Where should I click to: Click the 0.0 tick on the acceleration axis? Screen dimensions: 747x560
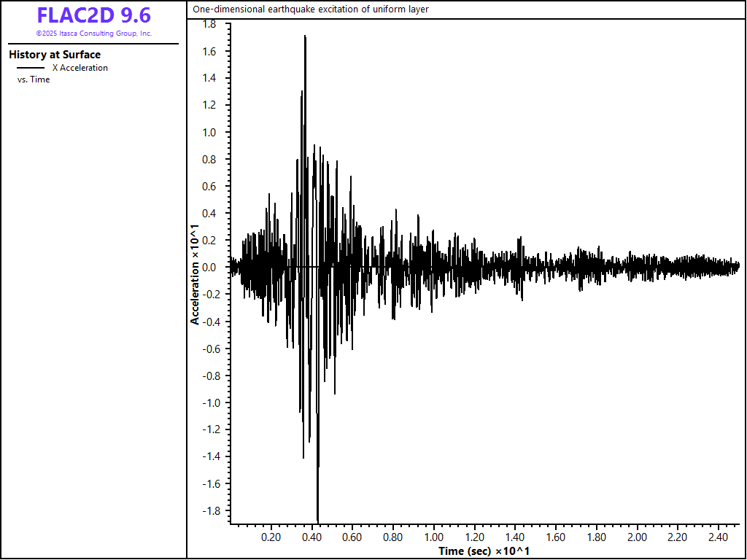point(209,268)
